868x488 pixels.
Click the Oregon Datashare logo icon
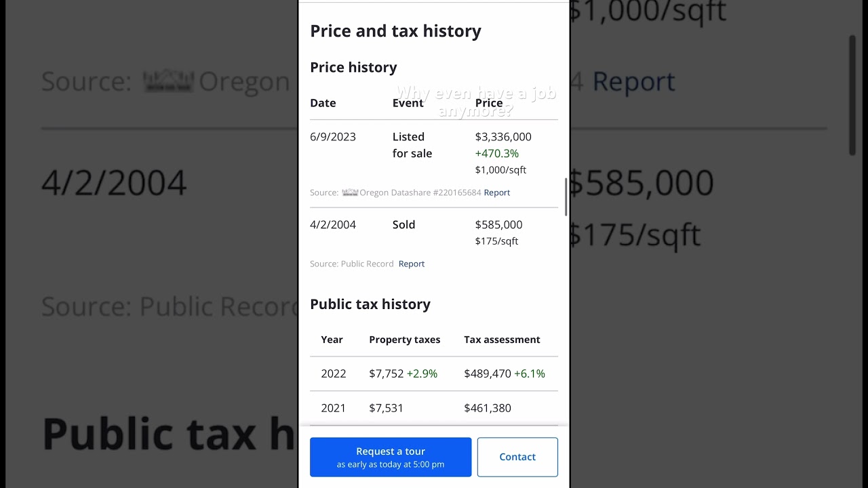point(349,192)
